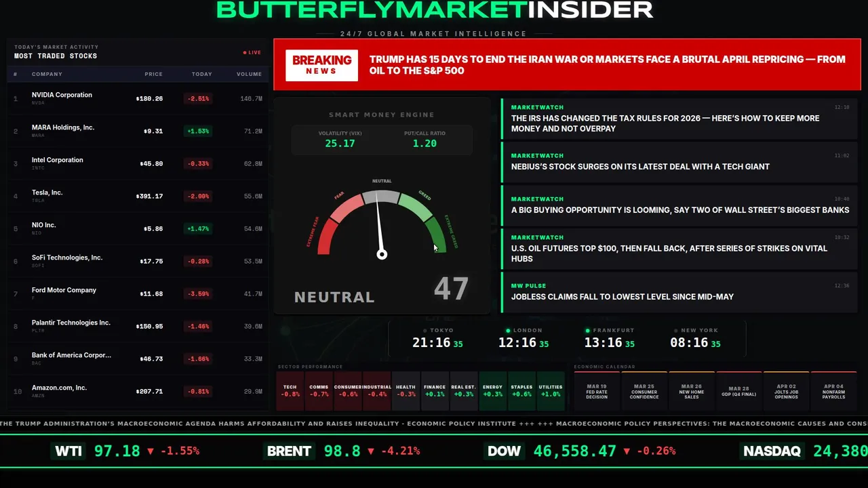Open the Mar 19 Fed Rate Decision event
Viewport: 868px width, 488px height.
pos(597,391)
